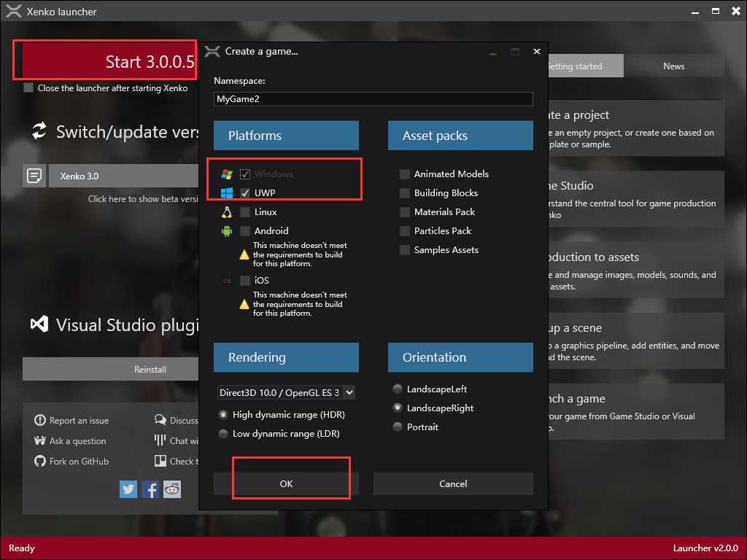Enable the Linux platform checkbox
Screen dimensions: 747x560
[x=245, y=212]
